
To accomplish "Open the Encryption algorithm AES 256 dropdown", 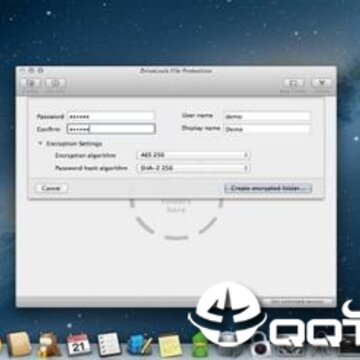I will (193, 155).
